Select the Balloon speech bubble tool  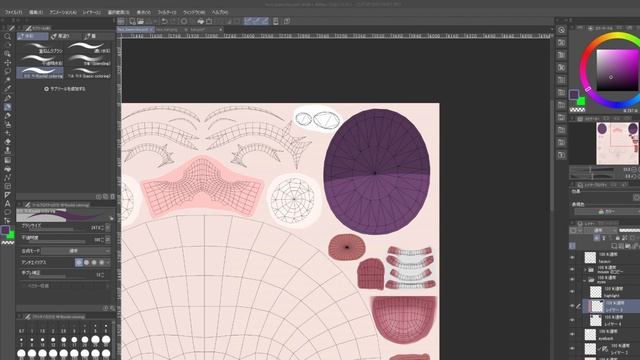pos(7,212)
